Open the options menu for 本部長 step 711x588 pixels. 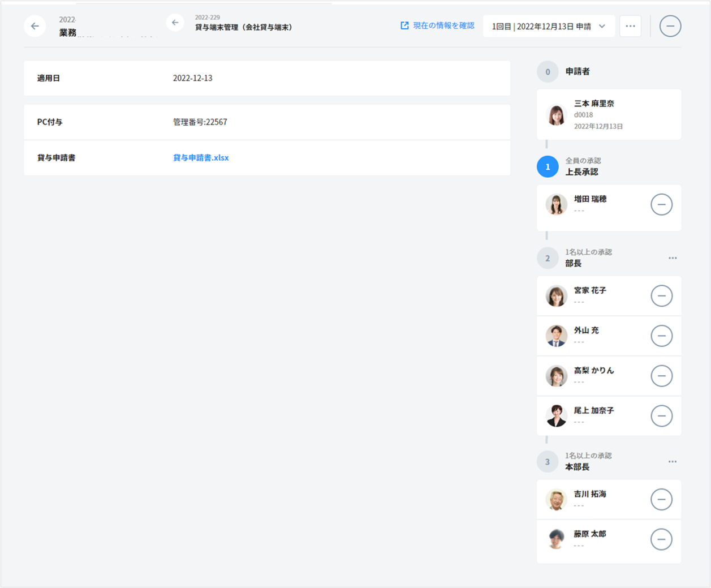[x=672, y=462]
